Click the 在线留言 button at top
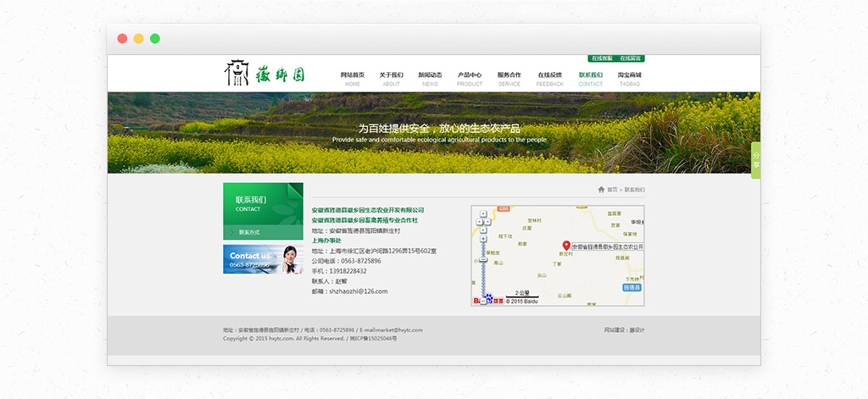868x399 pixels. pyautogui.click(x=630, y=58)
